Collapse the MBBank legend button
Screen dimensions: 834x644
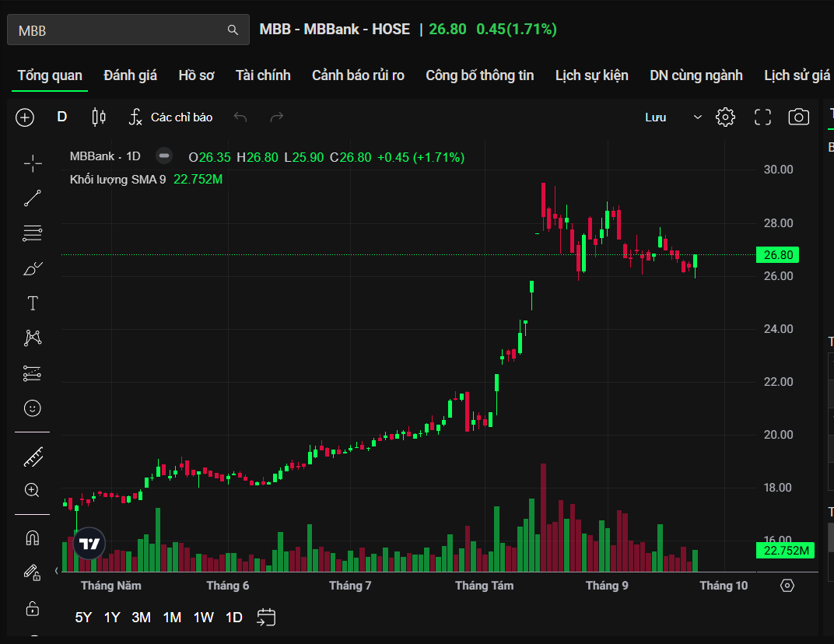[164, 156]
